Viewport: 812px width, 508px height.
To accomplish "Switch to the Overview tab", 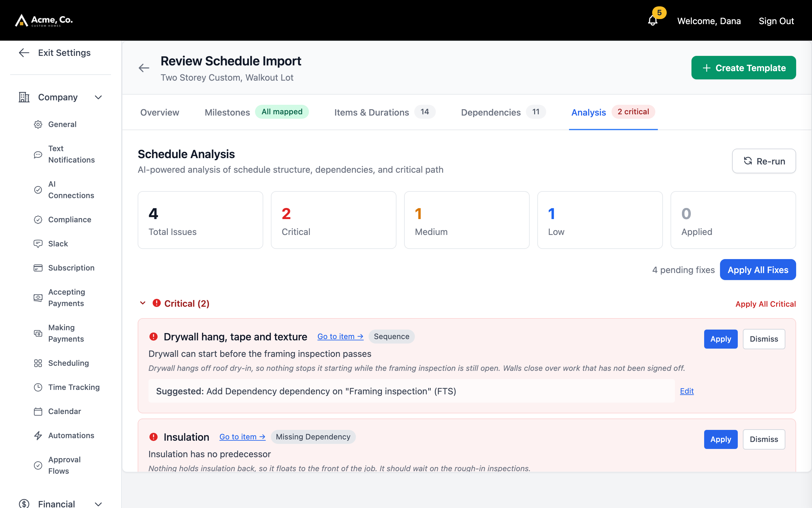I will click(x=160, y=112).
